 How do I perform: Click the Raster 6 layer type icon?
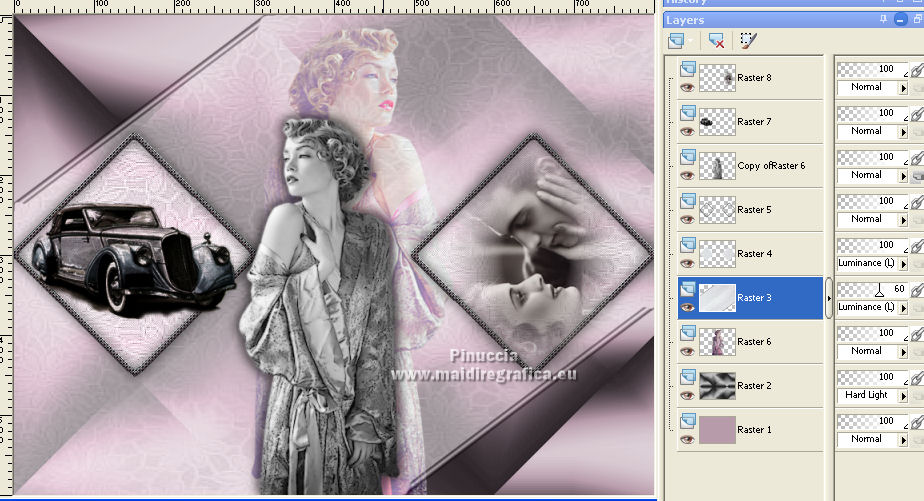click(688, 334)
